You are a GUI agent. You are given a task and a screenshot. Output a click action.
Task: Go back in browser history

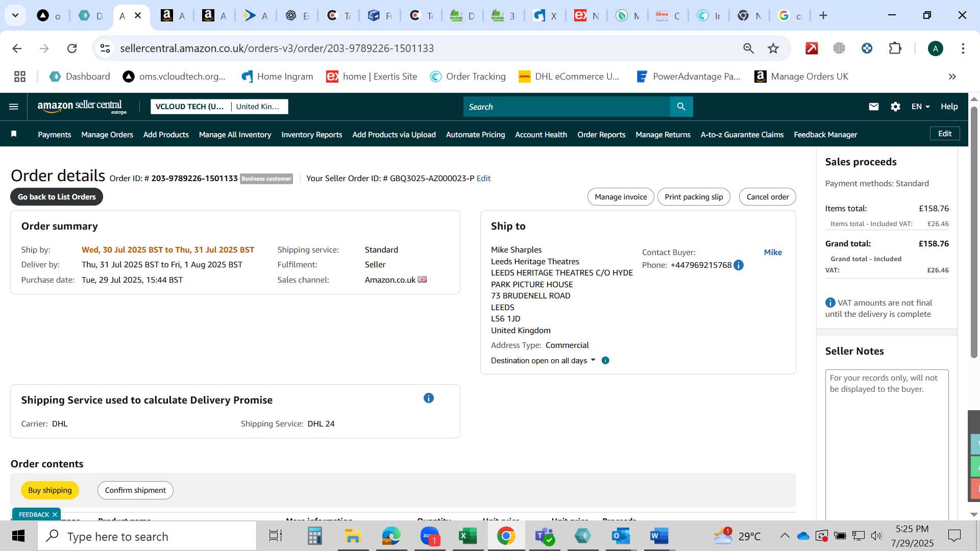17,48
